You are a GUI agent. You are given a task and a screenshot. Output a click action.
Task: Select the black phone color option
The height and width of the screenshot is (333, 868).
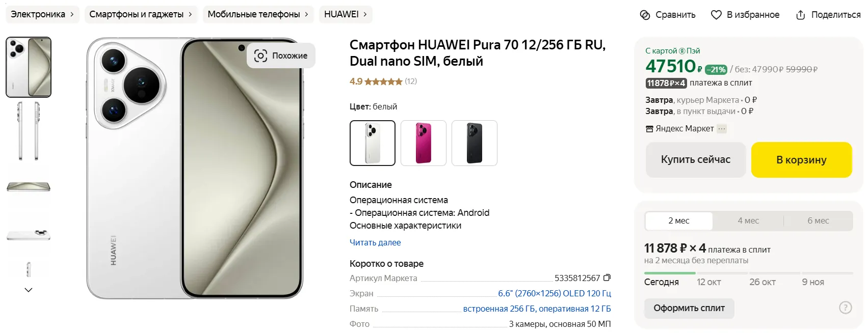tap(475, 143)
